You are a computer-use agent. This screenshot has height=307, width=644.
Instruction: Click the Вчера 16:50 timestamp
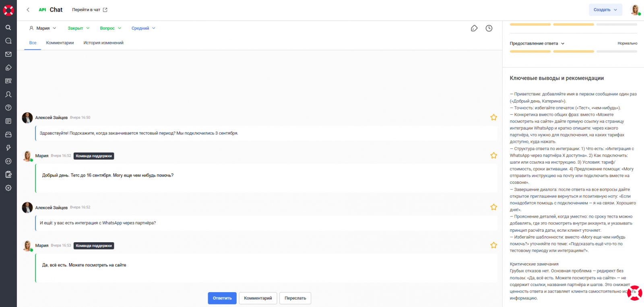click(x=80, y=117)
